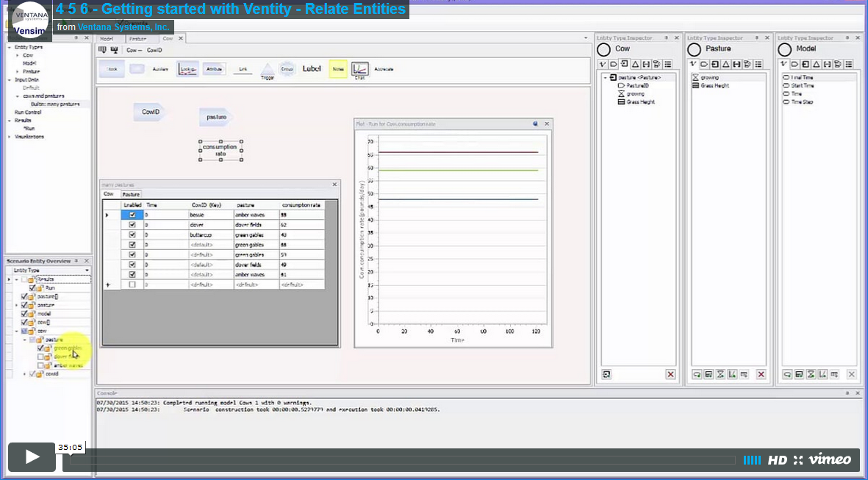The height and width of the screenshot is (480, 868).
Task: Open the Ventana Systems, Inc. link
Action: [123, 27]
